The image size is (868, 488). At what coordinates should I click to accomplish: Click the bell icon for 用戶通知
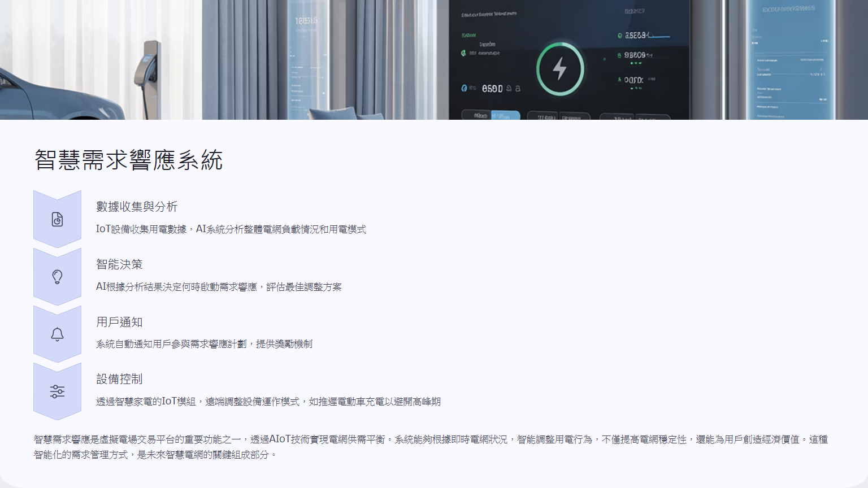pos(57,334)
